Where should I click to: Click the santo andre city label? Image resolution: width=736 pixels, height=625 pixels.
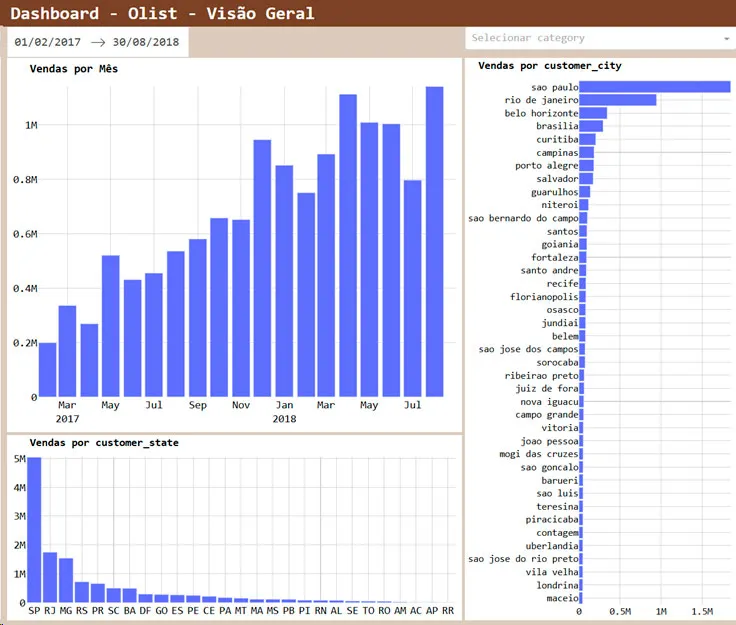[x=549, y=270]
